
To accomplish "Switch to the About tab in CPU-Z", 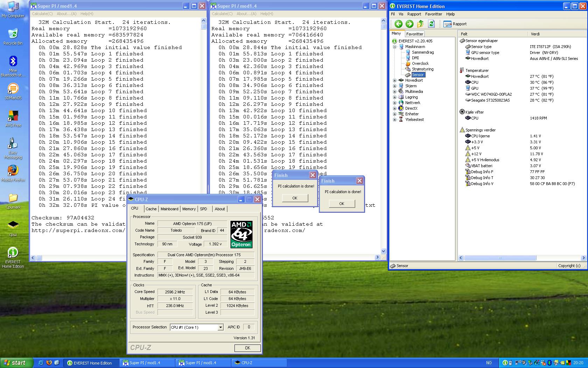I will [x=220, y=209].
